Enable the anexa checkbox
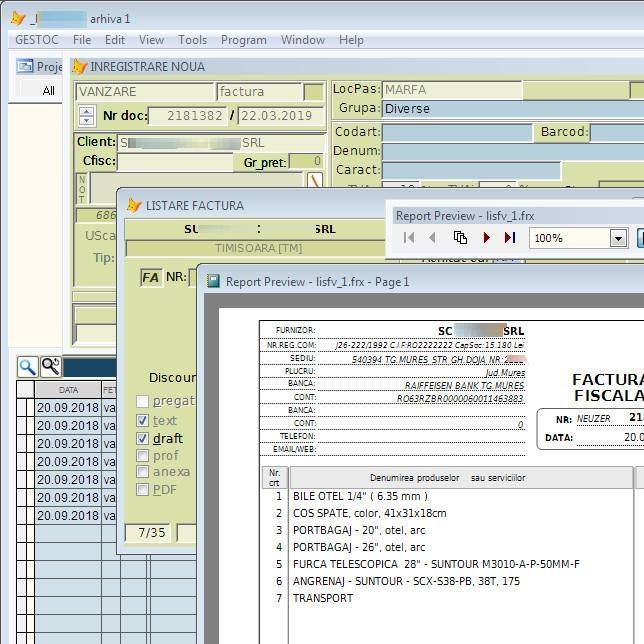 [142, 472]
